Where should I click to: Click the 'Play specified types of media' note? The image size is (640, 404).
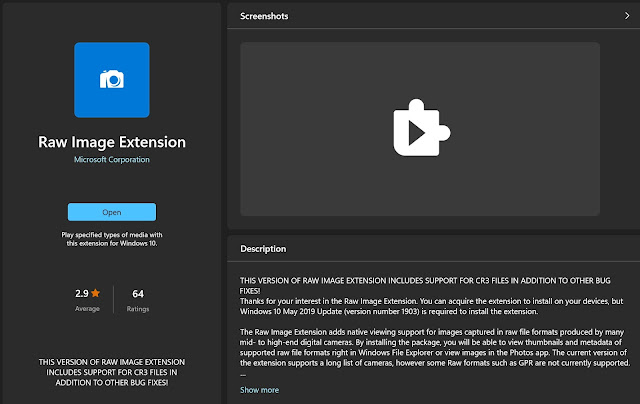[x=112, y=239]
